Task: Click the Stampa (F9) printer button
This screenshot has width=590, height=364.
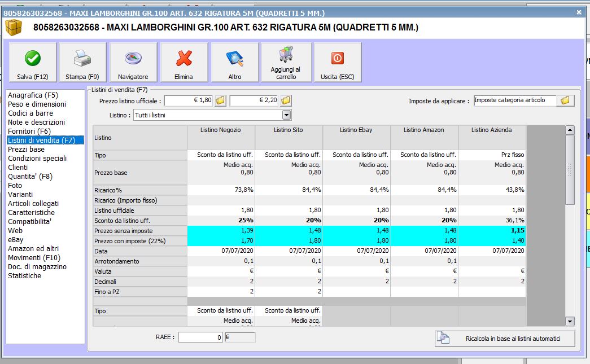Action: tap(82, 62)
